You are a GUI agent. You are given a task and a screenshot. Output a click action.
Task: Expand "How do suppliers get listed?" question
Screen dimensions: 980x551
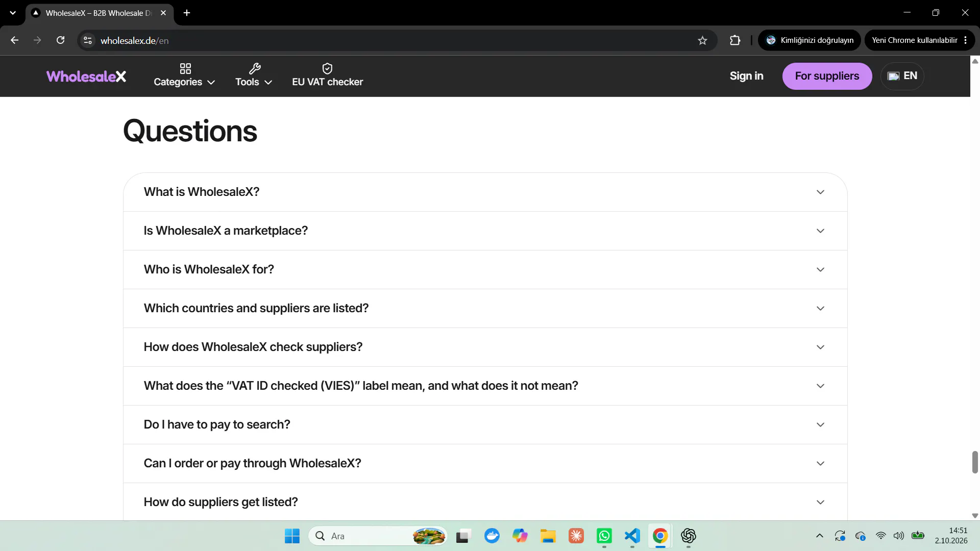(x=485, y=502)
